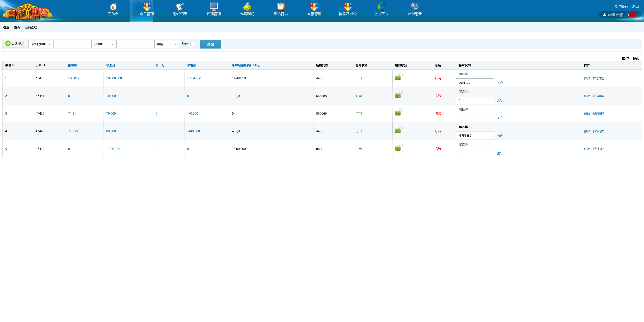Open the 工作台 home icon
Screen dimensions: 644x322
113,6
